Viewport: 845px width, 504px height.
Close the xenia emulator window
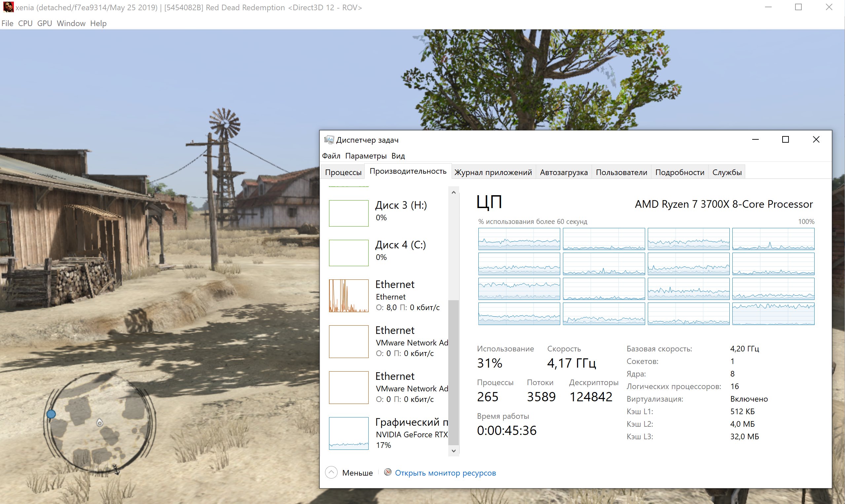[x=829, y=7]
